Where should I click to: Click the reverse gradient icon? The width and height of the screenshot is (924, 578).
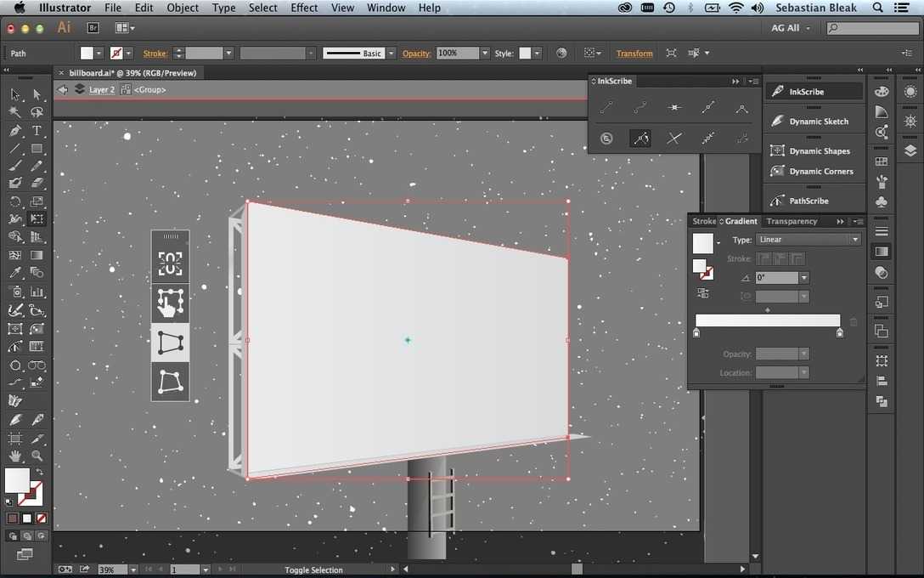click(703, 293)
